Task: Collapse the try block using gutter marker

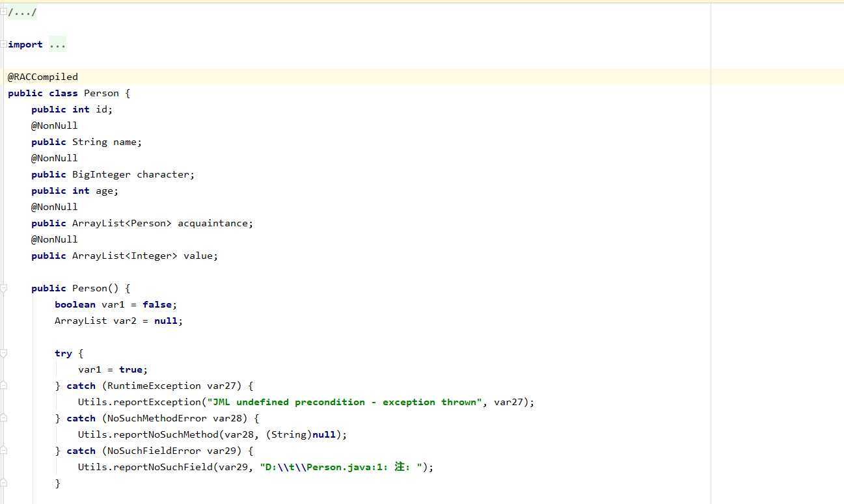Action: coord(3,353)
